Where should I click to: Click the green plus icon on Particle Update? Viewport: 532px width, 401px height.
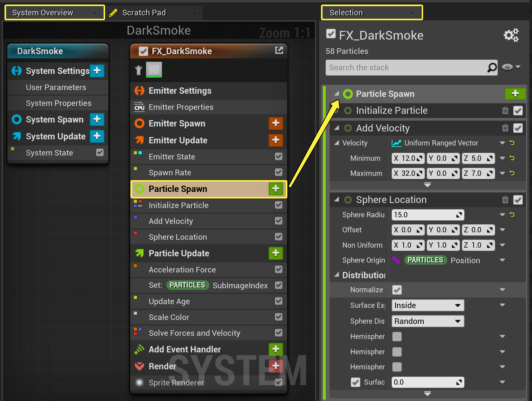276,253
